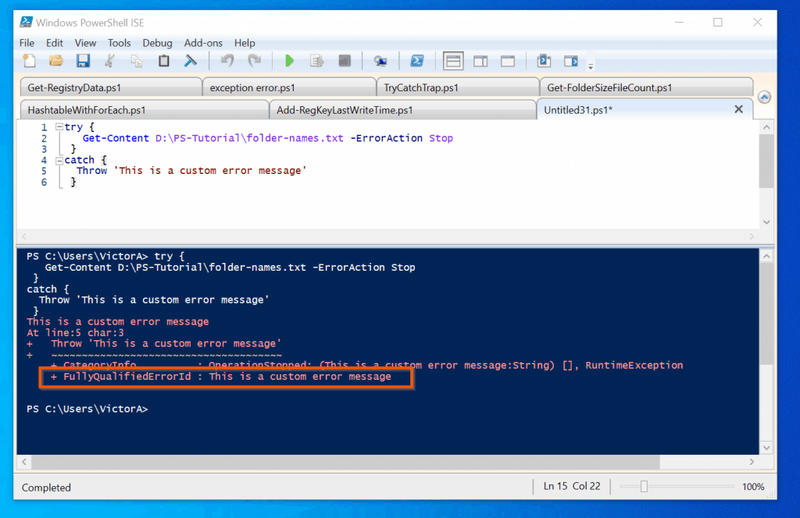Switch to Add-RegKeyLastWriteTime.ps1 tab

pos(403,110)
